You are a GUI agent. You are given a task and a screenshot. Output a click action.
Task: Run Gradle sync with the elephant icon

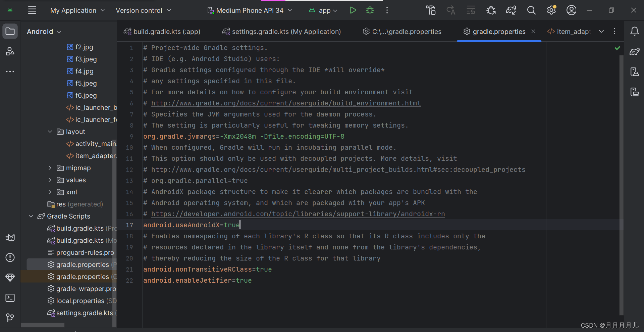(511, 10)
